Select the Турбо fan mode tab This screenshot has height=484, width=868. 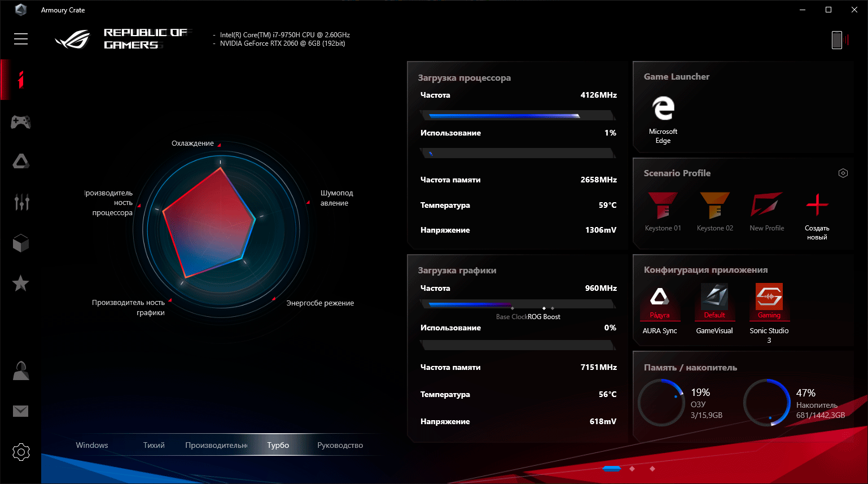click(278, 445)
